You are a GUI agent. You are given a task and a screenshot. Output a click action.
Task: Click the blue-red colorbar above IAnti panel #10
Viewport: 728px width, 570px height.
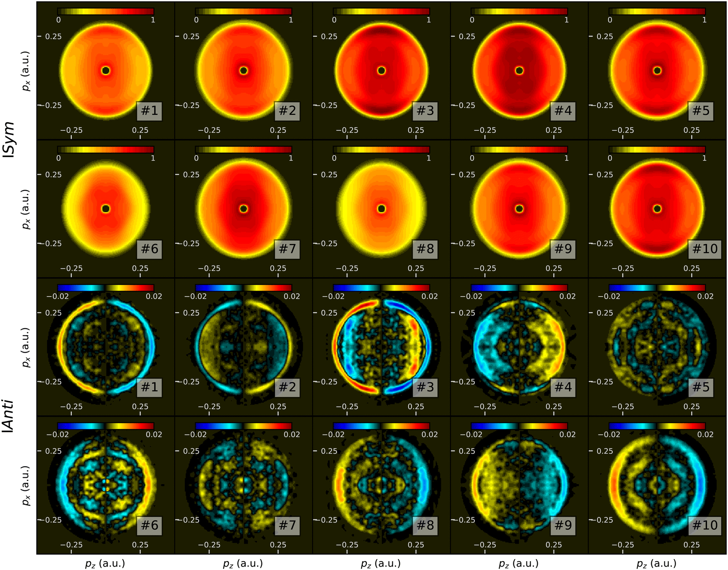[657, 426]
